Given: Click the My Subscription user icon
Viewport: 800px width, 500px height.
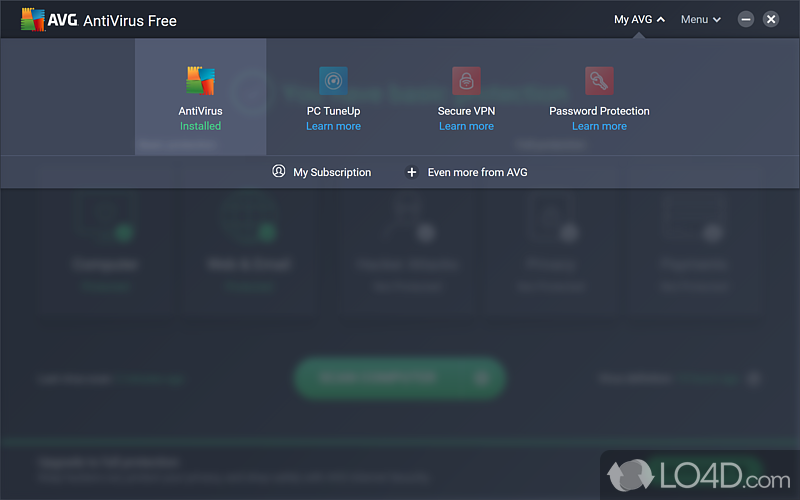Looking at the screenshot, I should [279, 171].
